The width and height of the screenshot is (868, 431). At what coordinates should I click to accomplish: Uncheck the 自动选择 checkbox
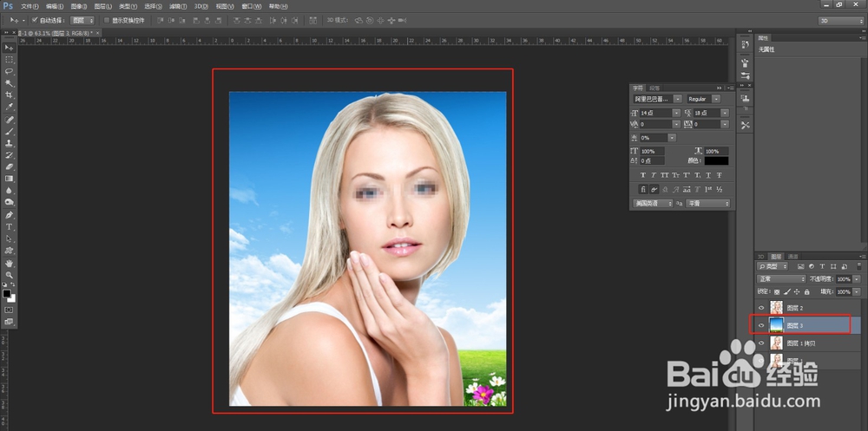(x=35, y=20)
